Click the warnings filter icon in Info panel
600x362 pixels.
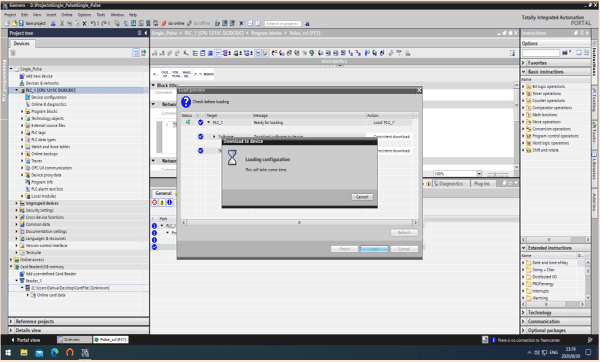[162, 202]
